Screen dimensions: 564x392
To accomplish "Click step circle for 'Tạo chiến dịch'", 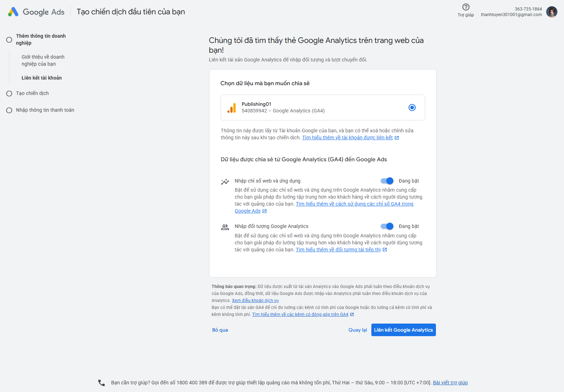I will pos(9,94).
